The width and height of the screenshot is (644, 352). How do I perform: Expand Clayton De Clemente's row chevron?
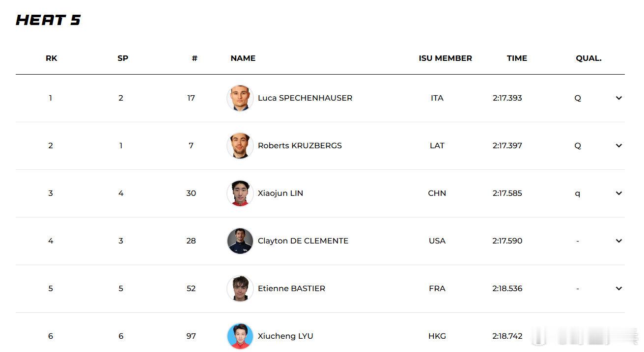click(618, 241)
